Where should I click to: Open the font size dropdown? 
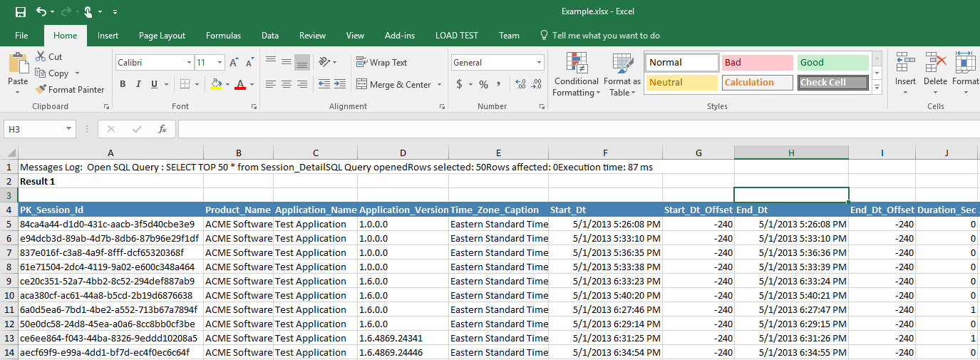[220, 63]
